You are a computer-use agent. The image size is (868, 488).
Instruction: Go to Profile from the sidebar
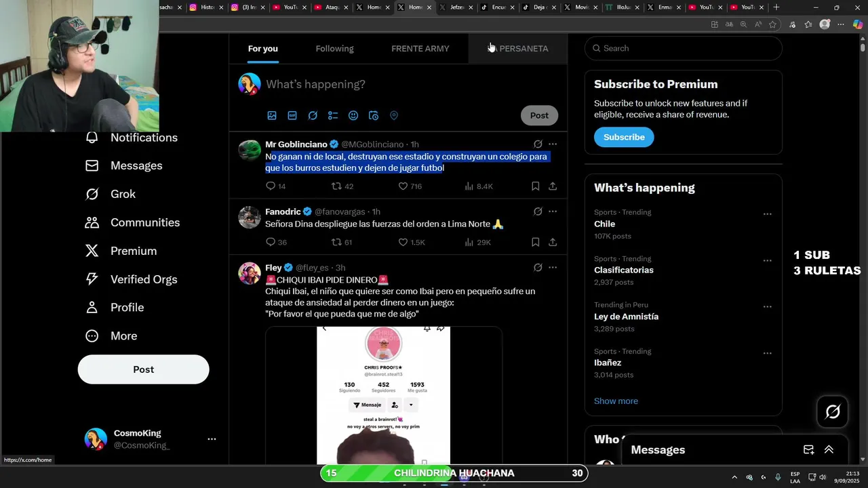click(115, 308)
